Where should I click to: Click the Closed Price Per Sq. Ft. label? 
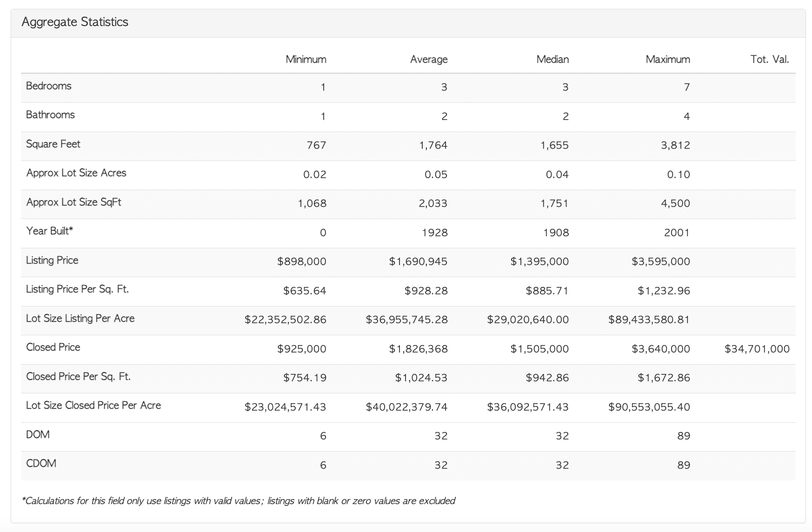(x=78, y=377)
